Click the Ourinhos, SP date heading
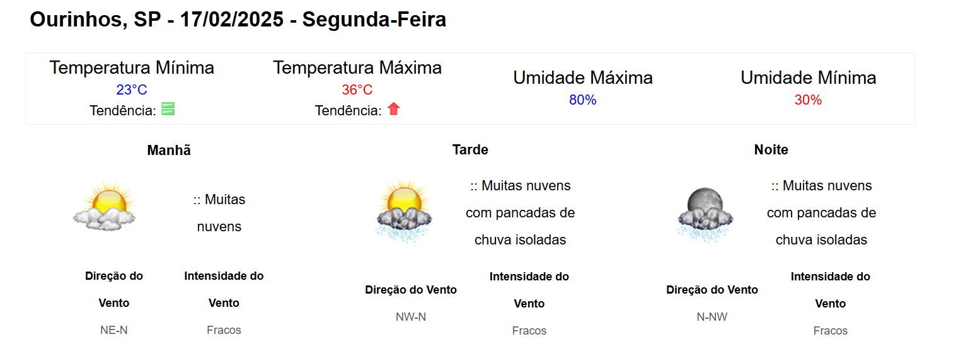The image size is (980, 356). (238, 20)
